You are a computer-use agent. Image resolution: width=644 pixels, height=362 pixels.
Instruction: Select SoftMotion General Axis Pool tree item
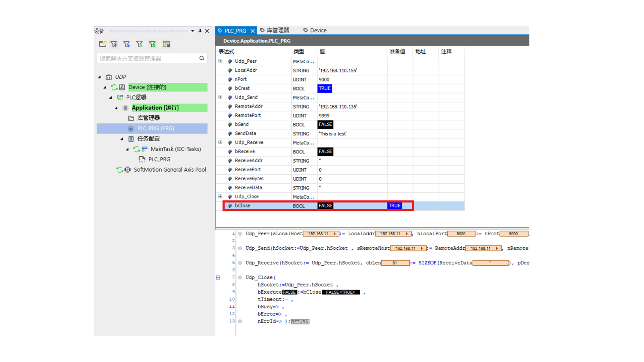(170, 170)
